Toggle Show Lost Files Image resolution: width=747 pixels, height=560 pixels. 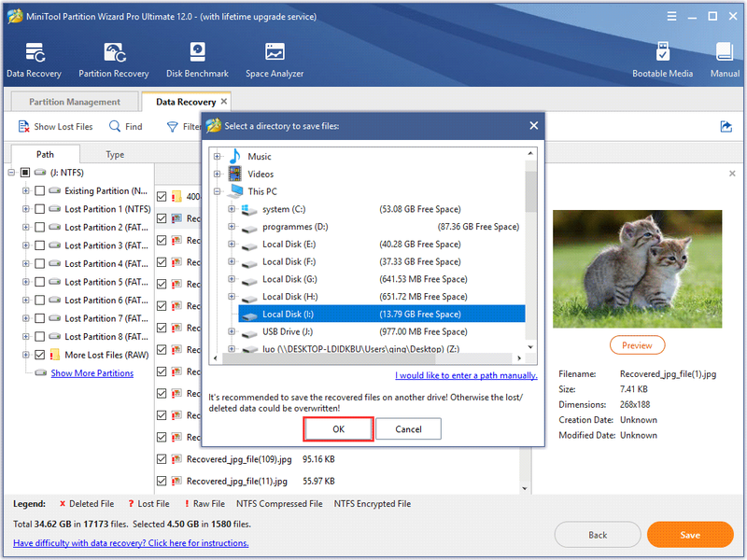(x=56, y=127)
